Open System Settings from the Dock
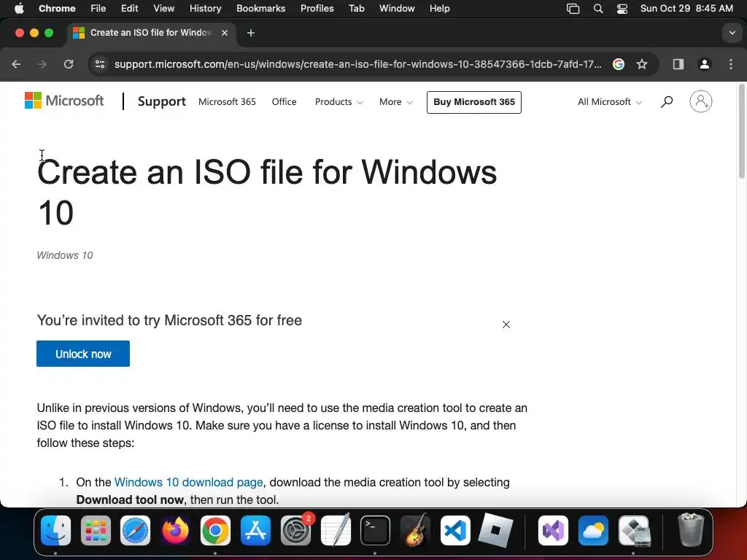 coord(296,531)
